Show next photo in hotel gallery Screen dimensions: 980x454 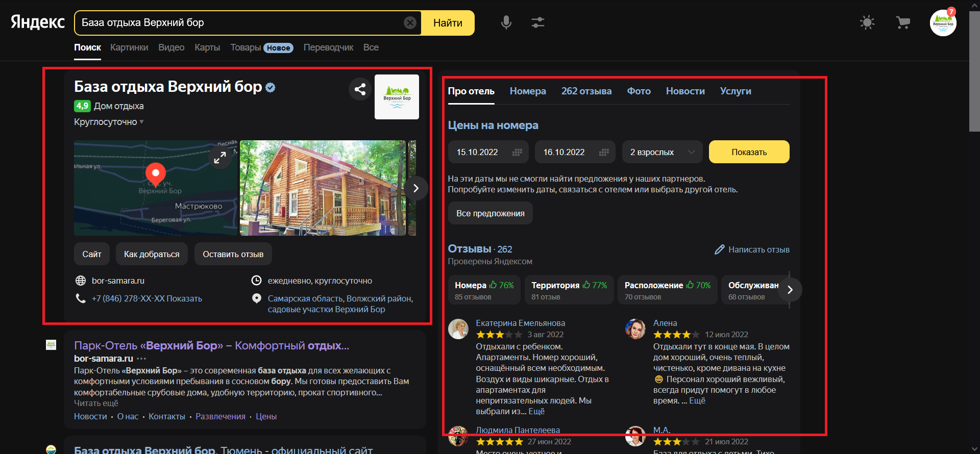(x=416, y=188)
